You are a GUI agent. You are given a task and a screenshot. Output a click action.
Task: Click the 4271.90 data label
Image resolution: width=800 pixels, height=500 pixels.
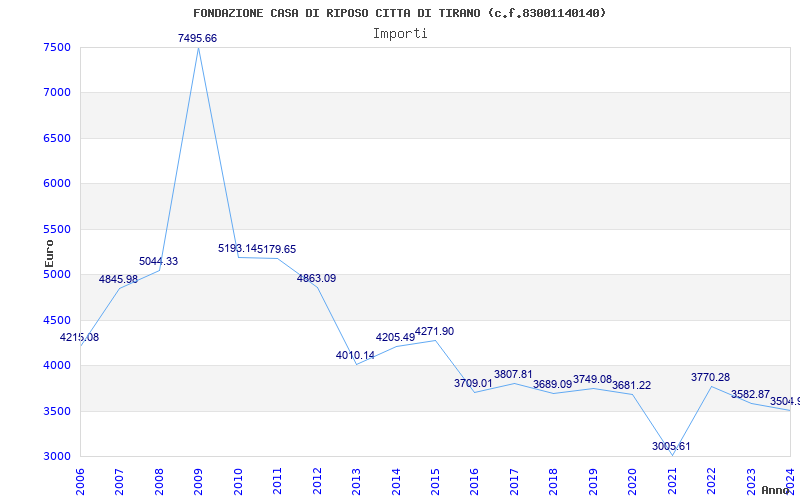tap(434, 331)
